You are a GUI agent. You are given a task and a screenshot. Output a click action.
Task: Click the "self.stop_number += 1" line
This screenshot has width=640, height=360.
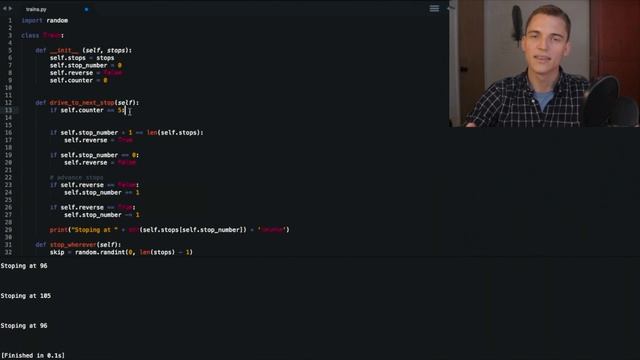click(x=102, y=193)
